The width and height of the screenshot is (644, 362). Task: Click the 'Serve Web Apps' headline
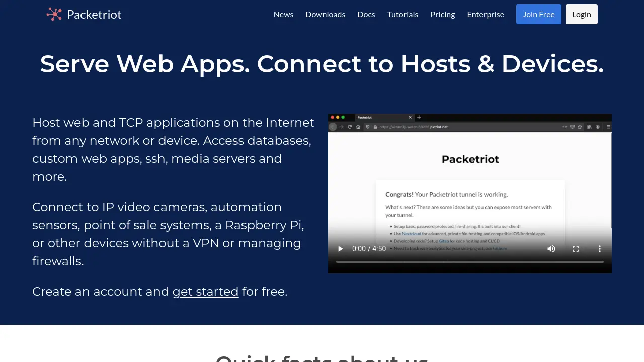click(x=322, y=64)
